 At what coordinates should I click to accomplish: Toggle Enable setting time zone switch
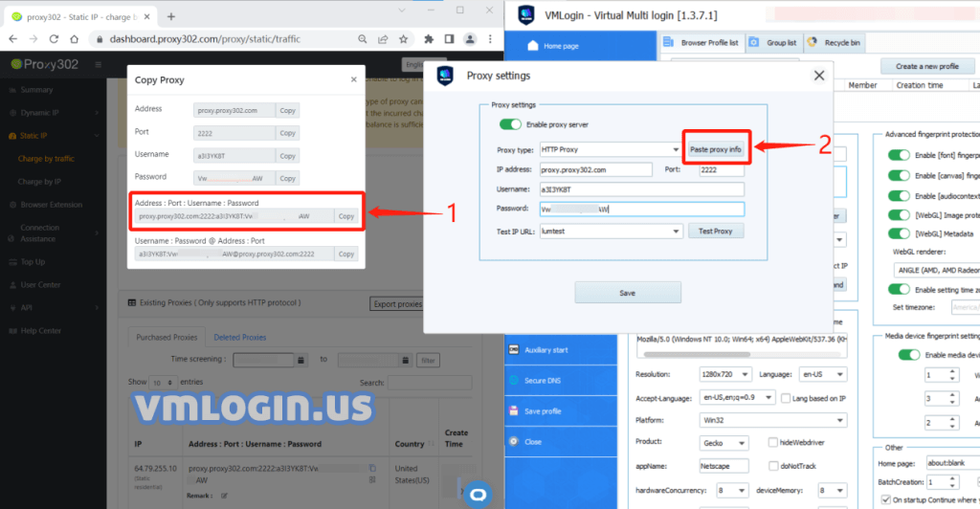pos(899,289)
